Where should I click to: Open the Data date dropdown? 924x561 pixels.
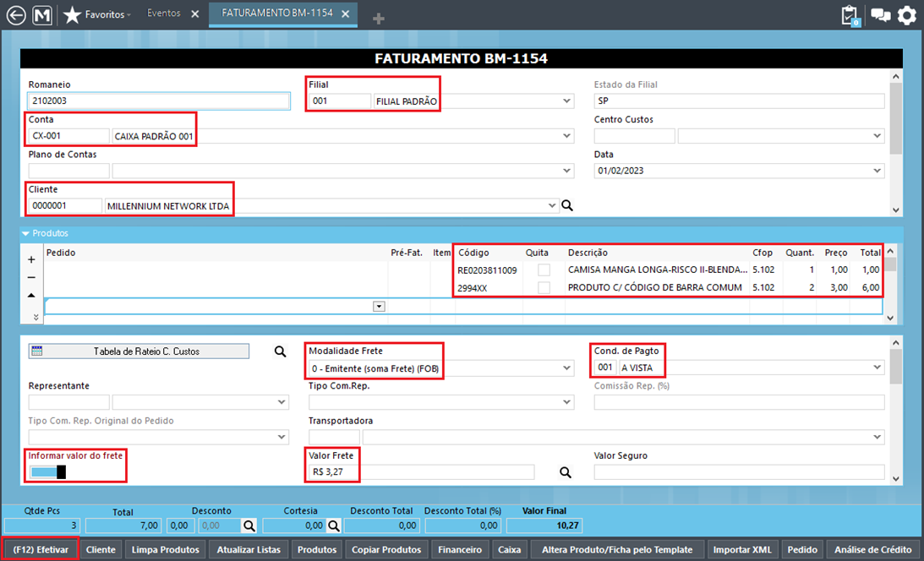coord(877,171)
